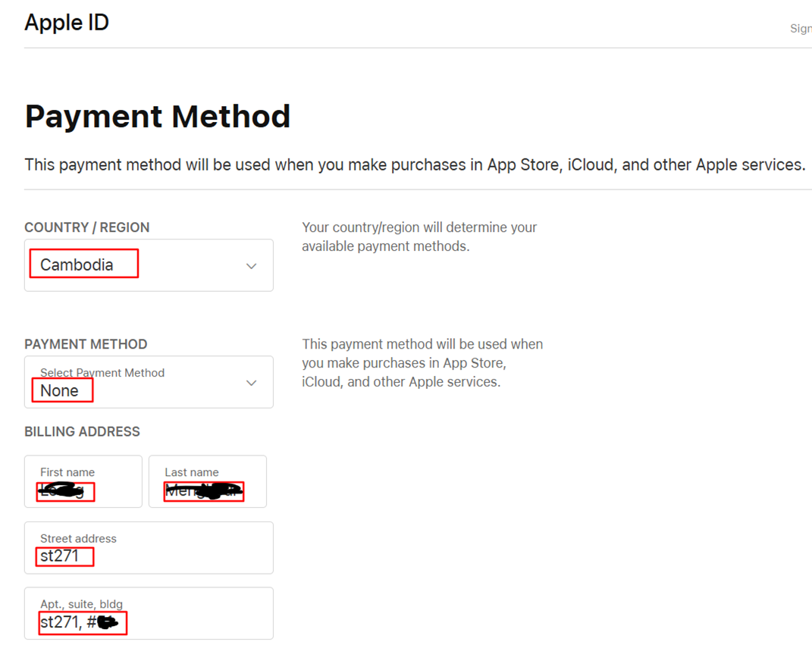Open the Select Payment Method dropdown
This screenshot has width=812, height=648.
(x=149, y=382)
